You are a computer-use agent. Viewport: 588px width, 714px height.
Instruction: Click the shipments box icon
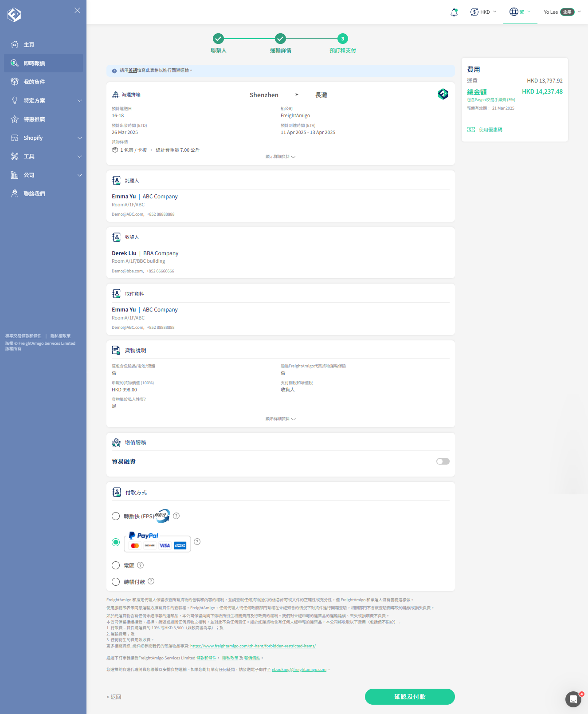(x=15, y=82)
